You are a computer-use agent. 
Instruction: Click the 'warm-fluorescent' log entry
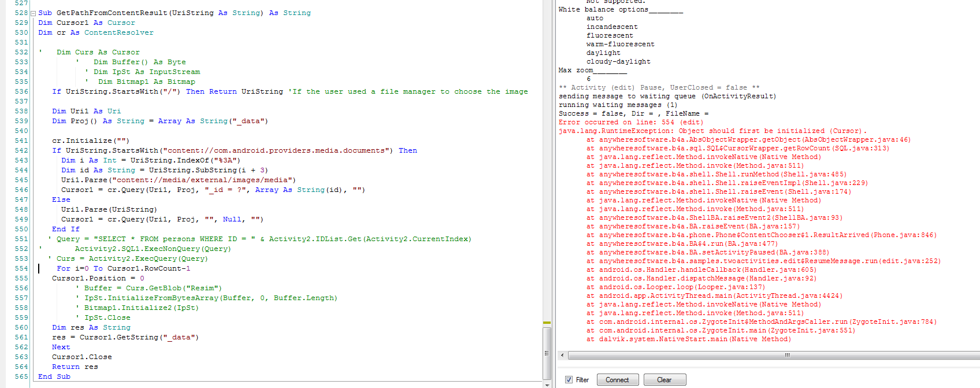[x=621, y=45]
